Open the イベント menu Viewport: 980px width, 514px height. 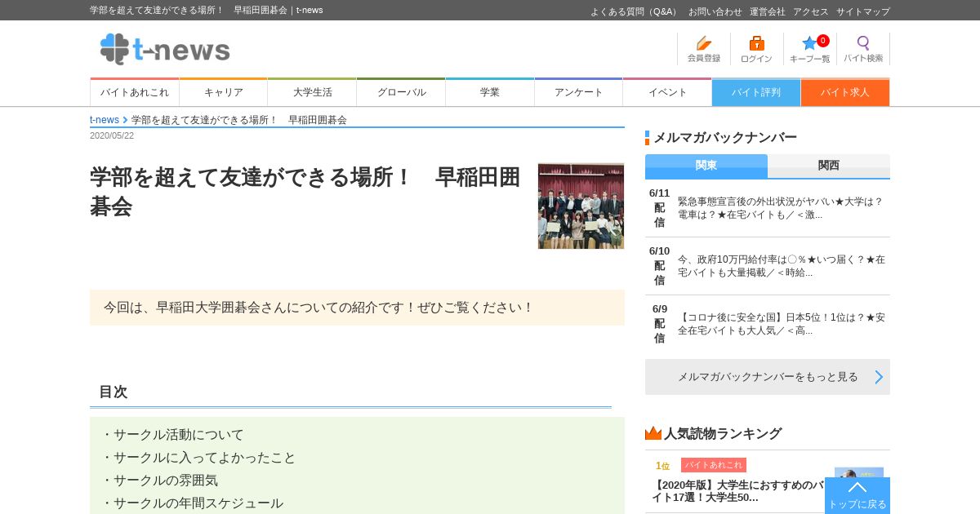(667, 92)
